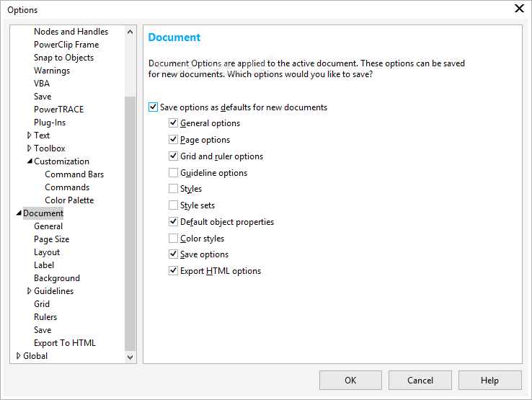
Task: Click the Help button
Action: [489, 380]
